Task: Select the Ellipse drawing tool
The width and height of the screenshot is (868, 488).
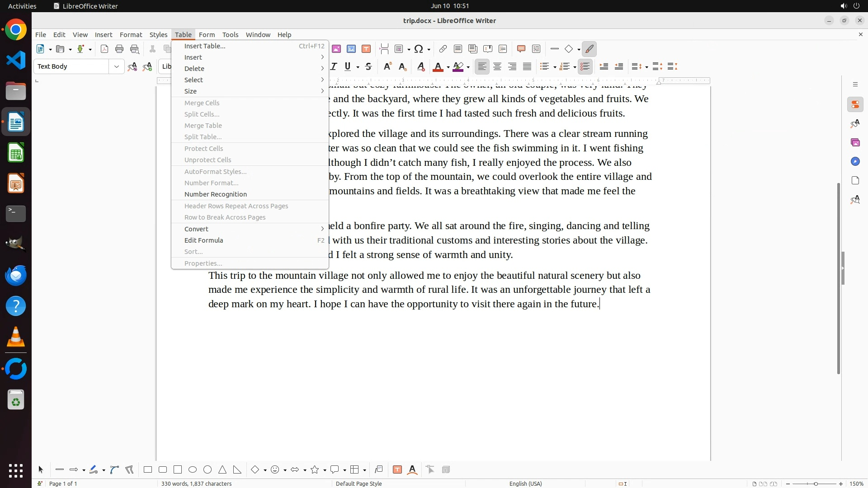Action: pyautogui.click(x=193, y=469)
